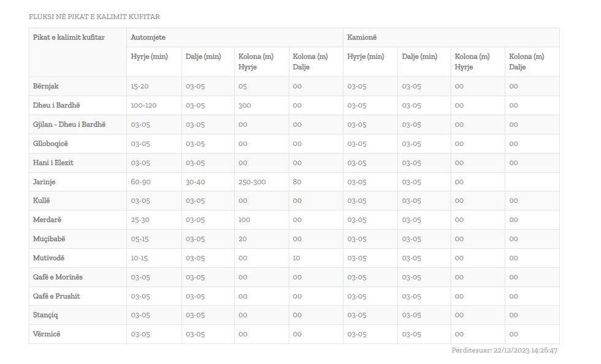Click the Jarinje row label
Viewport: 601px width, 364px height.
pyautogui.click(x=44, y=182)
